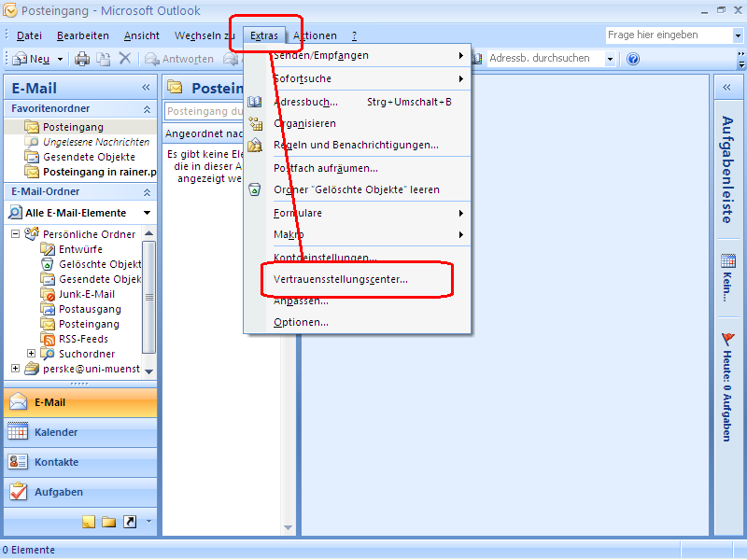Open Outlook help via the question mark icon
Screen dimensions: 747x560
coord(633,58)
